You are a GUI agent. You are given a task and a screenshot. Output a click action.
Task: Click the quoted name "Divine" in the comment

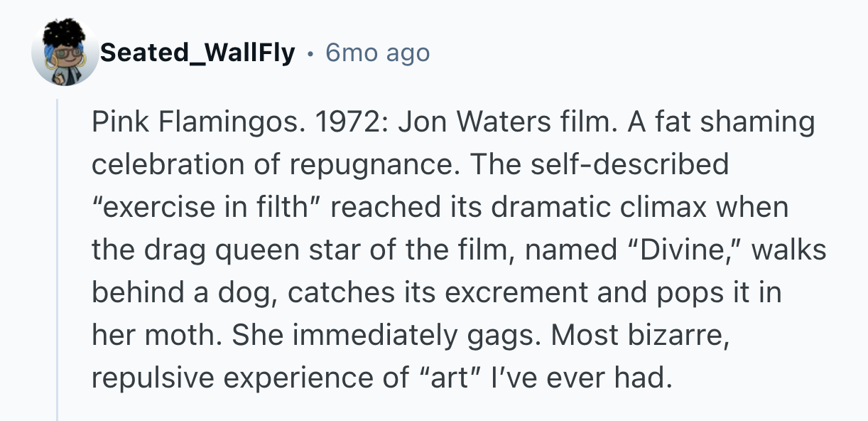click(689, 250)
